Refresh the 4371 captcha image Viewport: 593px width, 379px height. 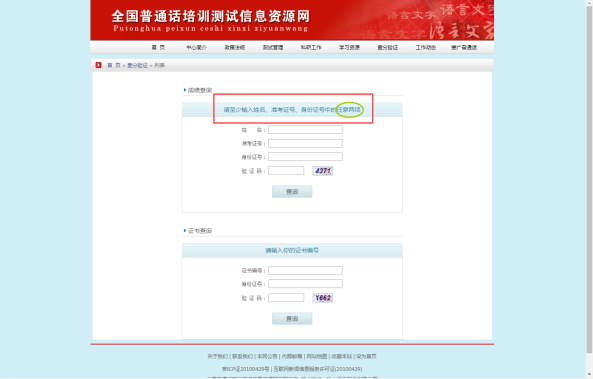(x=323, y=171)
